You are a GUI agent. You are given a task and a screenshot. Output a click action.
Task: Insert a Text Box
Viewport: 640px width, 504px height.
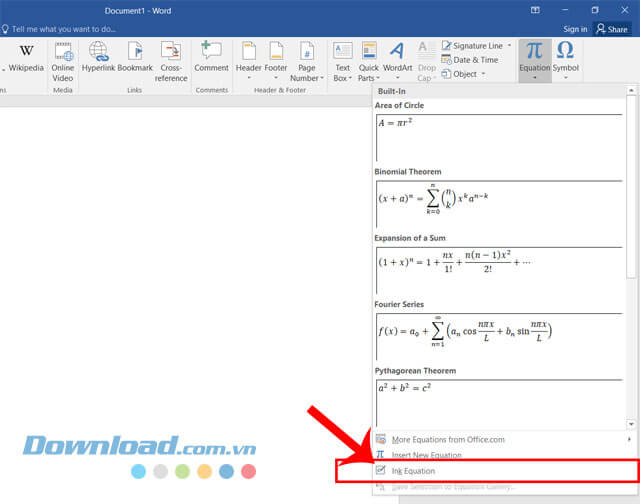tap(342, 61)
